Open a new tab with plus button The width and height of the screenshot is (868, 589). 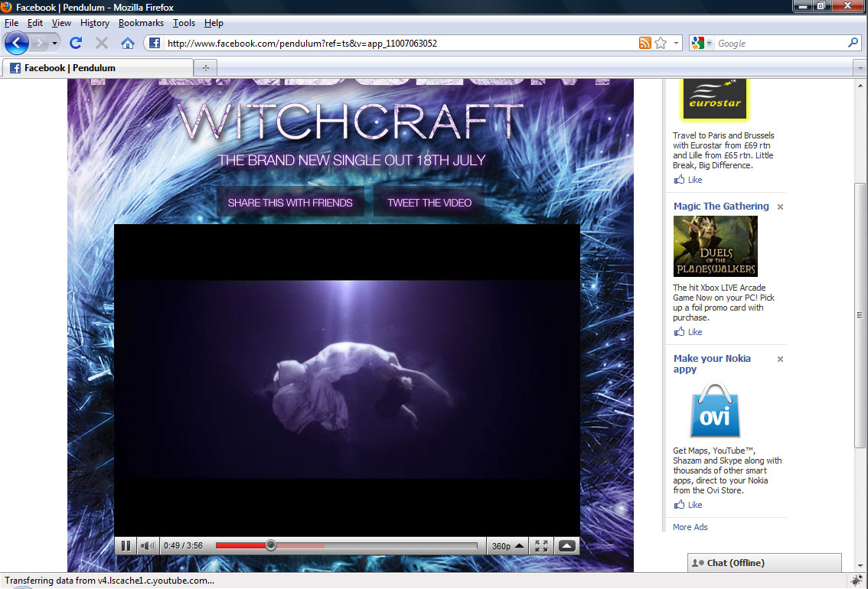205,67
